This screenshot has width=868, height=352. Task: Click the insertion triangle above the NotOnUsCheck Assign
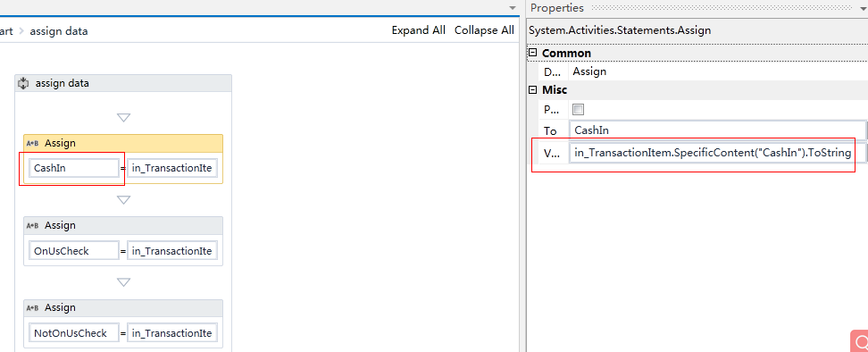click(123, 282)
